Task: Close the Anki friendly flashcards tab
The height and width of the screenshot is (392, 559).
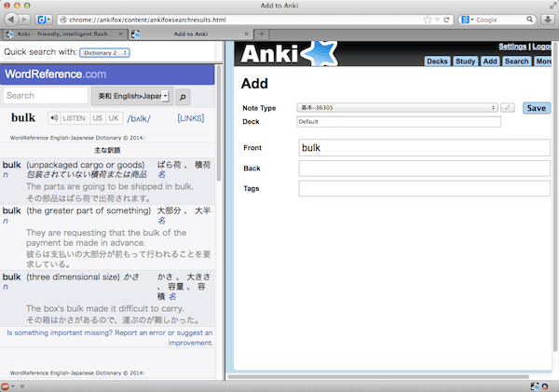Action: (121, 34)
